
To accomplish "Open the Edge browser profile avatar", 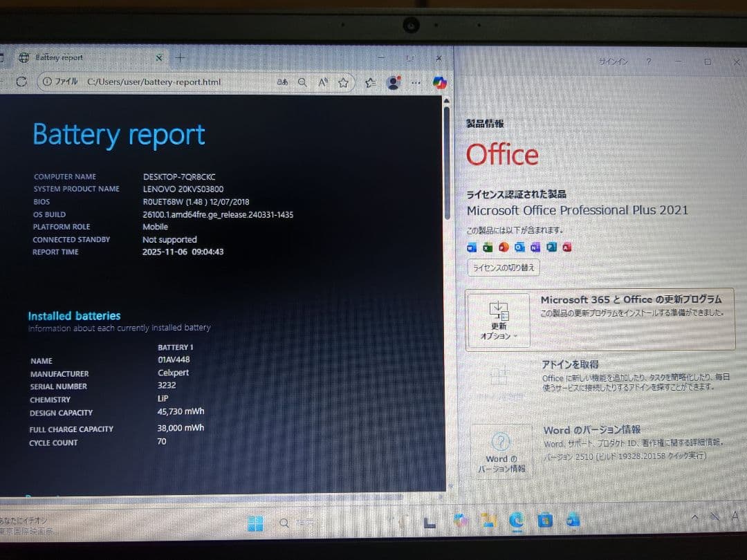I will 394,82.
